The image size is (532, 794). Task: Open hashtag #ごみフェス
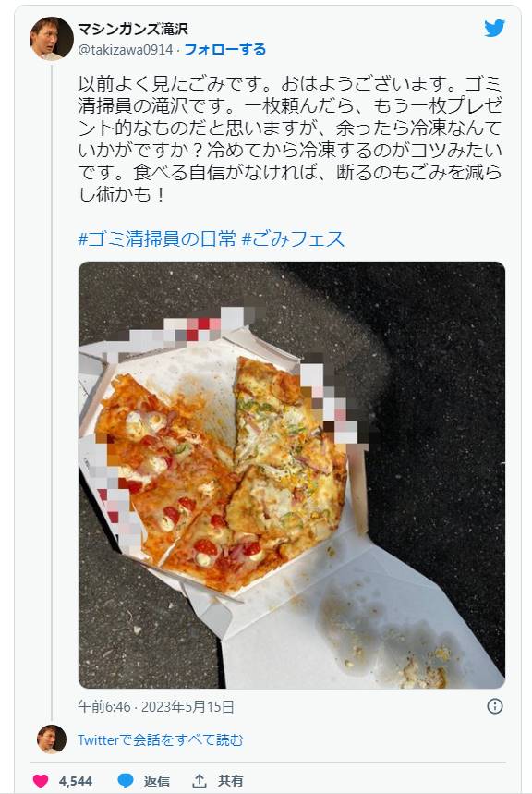click(294, 238)
